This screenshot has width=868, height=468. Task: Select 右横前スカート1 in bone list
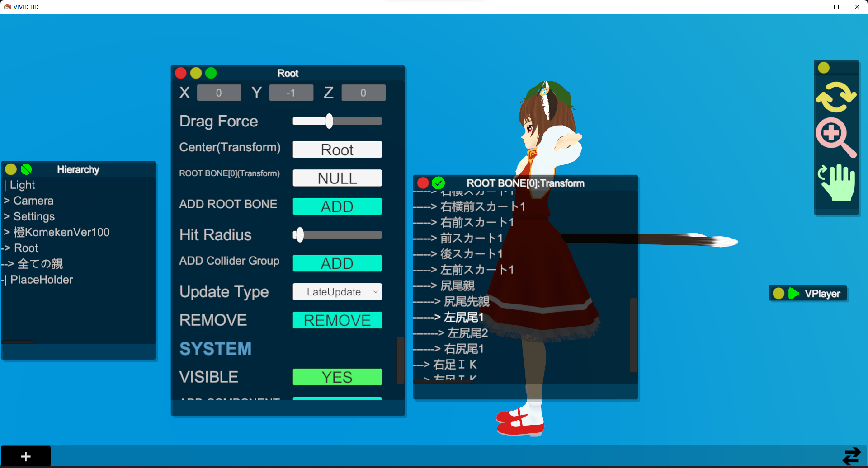tap(482, 206)
